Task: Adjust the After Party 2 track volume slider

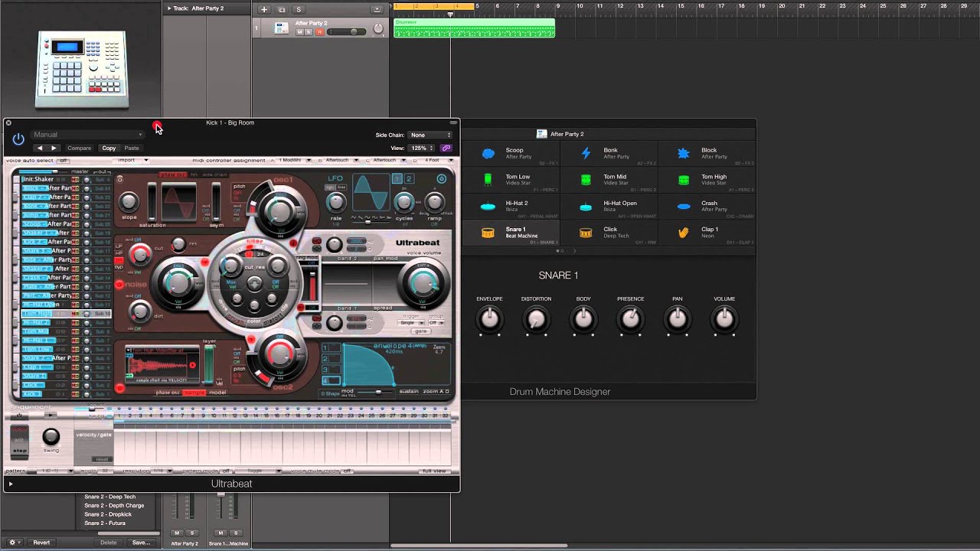Action: coord(347,32)
